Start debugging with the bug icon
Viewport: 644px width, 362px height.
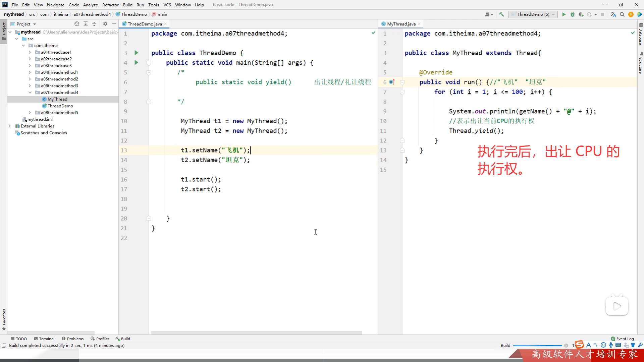click(573, 14)
